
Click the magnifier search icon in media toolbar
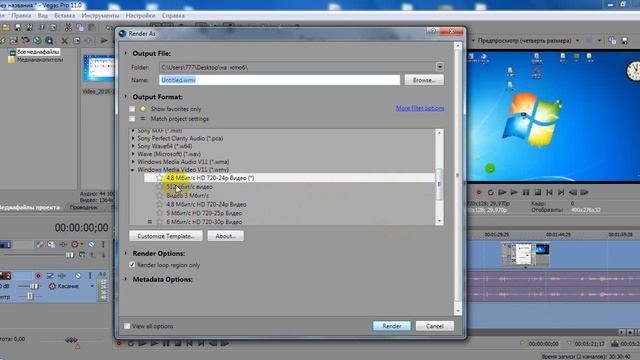[x=49, y=40]
